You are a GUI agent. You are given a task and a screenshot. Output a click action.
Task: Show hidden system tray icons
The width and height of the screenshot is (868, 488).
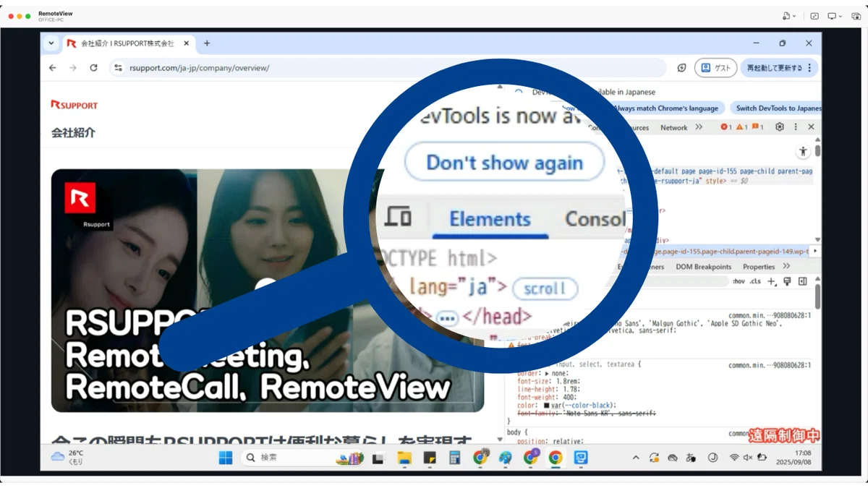coord(636,458)
